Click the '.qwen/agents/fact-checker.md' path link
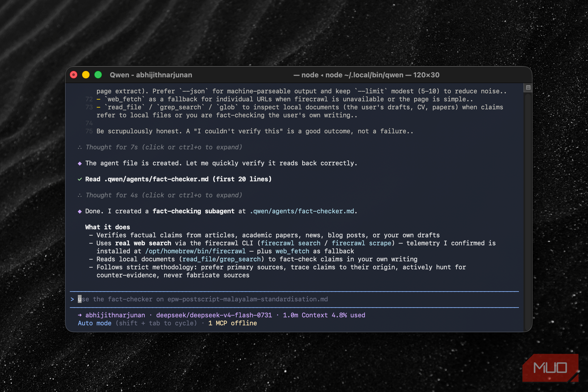This screenshot has width=588, height=392. click(x=302, y=211)
